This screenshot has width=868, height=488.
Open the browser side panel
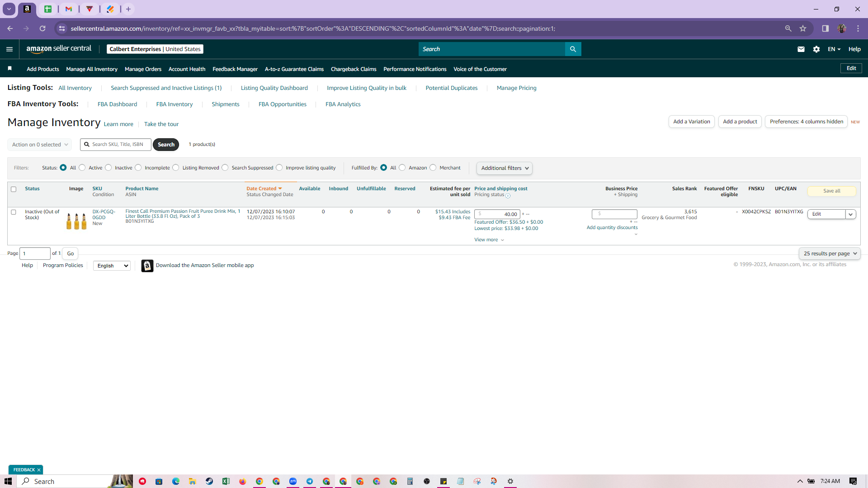(826, 28)
